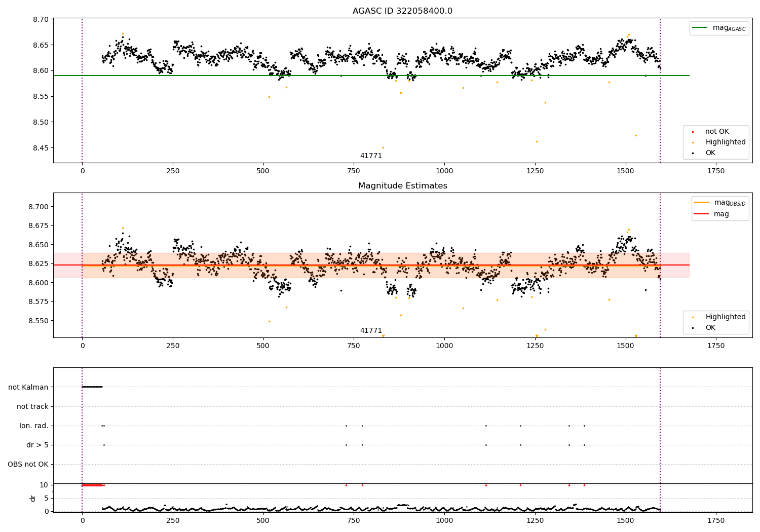Screen dimensions: 760x532
Task: Click the 'not Kalman' axis label
Action: tap(28, 388)
